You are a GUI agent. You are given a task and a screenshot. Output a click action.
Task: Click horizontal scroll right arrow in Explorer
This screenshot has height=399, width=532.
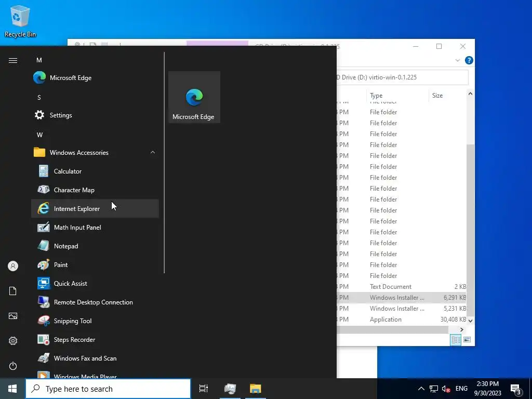click(x=462, y=329)
